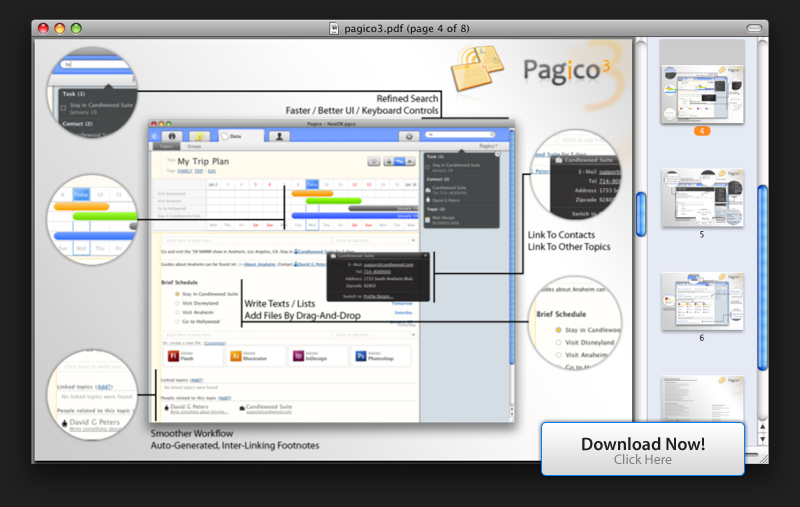Open the page 6 thumbnail

coord(702,301)
